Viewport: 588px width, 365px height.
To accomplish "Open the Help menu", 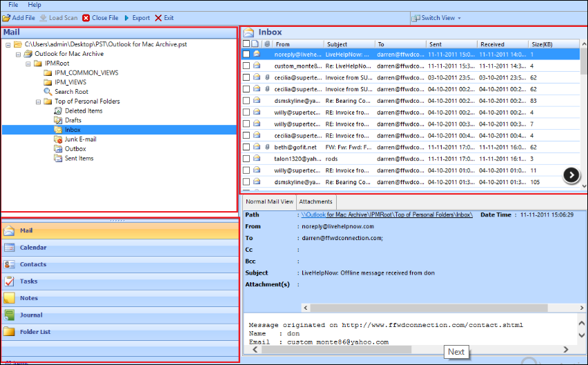I will 34,5.
